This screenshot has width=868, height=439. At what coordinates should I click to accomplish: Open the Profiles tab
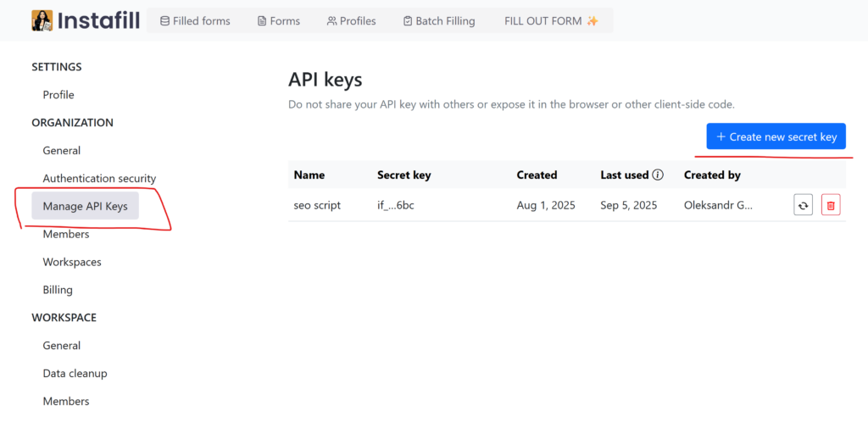(351, 21)
